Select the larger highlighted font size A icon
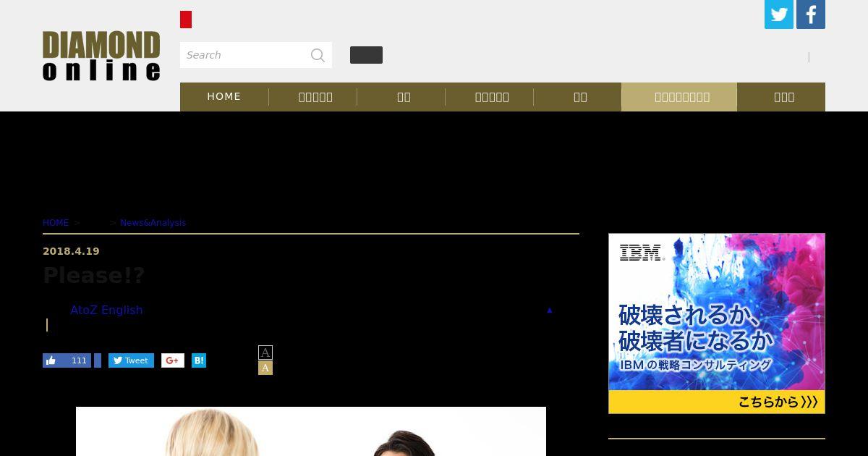 (x=265, y=368)
